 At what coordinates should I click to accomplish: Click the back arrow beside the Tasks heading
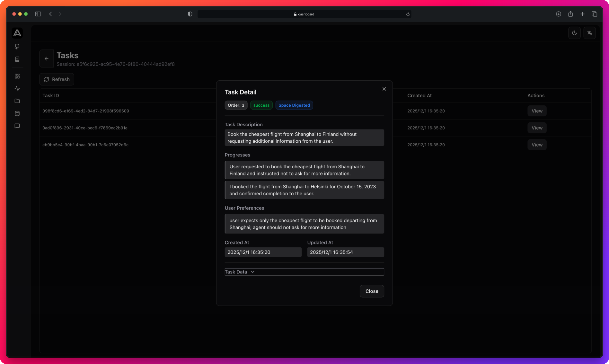tap(46, 58)
